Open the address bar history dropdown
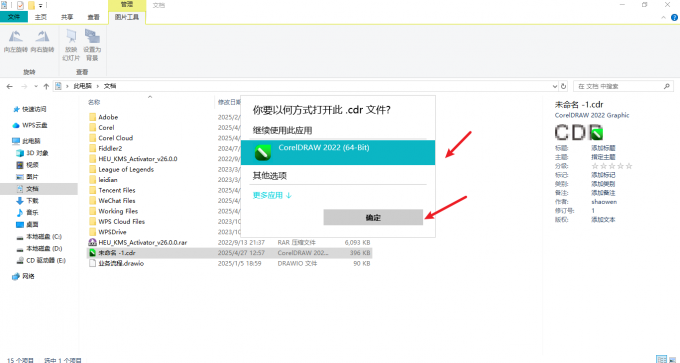This screenshot has height=363, width=680. pos(555,86)
